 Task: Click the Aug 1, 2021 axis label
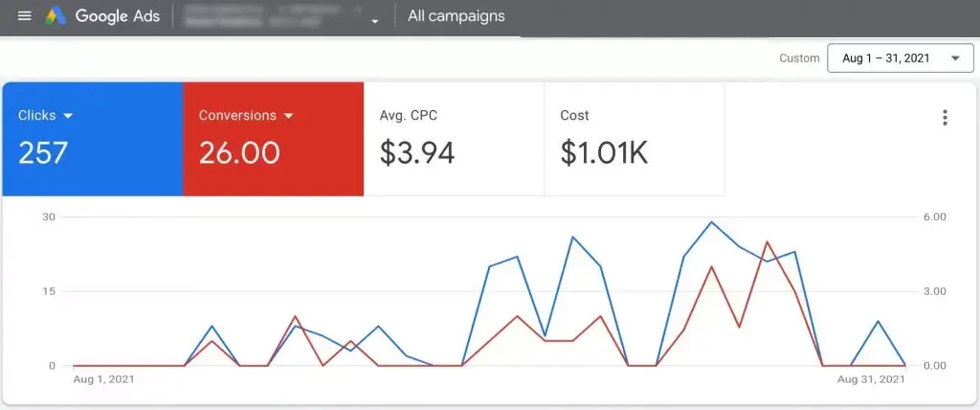[x=103, y=379]
